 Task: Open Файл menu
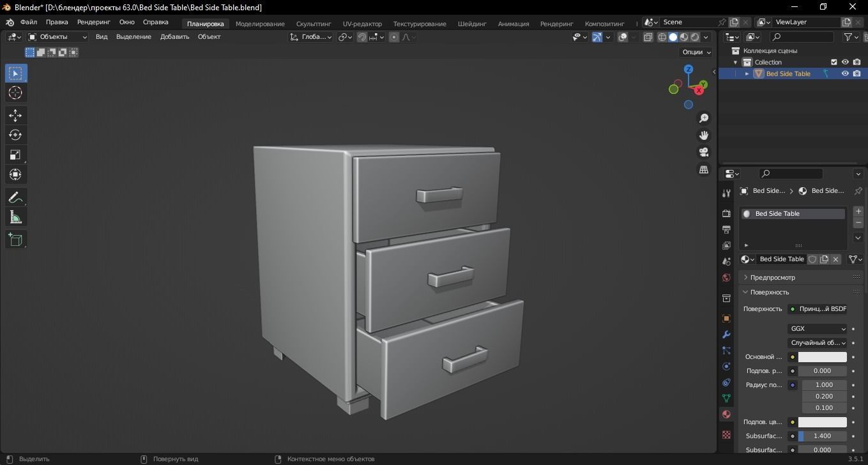tap(28, 22)
